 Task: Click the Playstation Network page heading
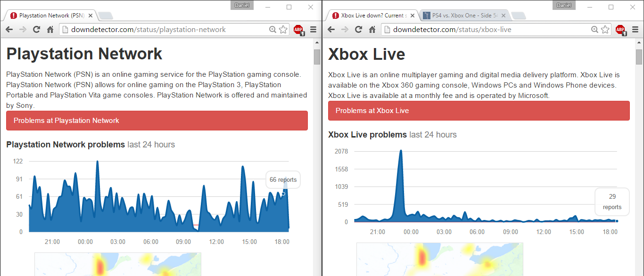[x=84, y=54]
